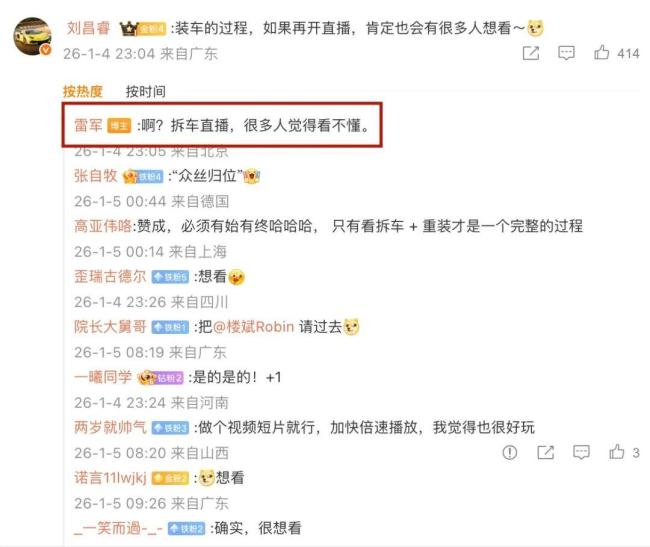The image size is (650, 547).
Task: Like the 两岁就帅气 reply
Action: click(616, 452)
